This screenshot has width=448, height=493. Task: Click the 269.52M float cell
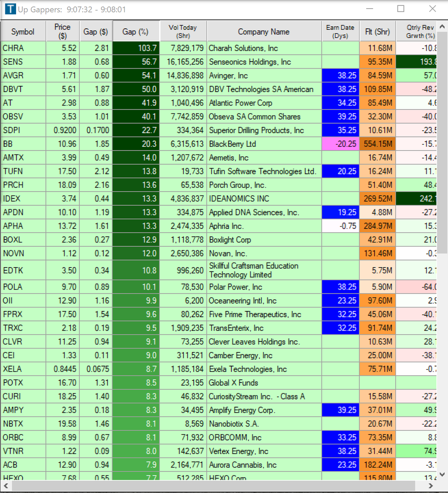(377, 199)
